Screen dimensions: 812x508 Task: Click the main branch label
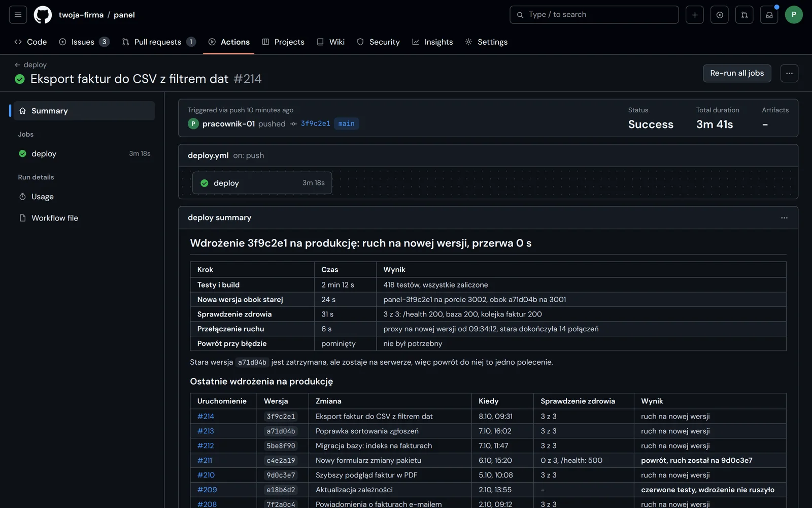[346, 123]
